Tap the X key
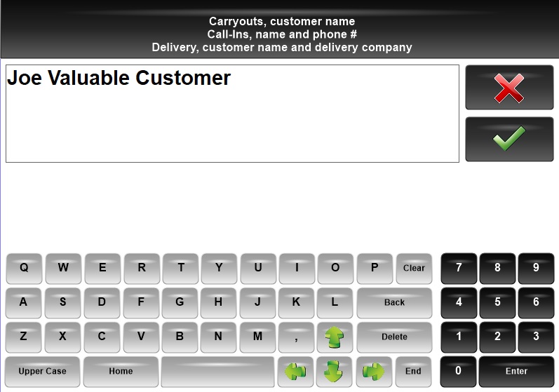This screenshot has width=559, height=392. pos(62,337)
